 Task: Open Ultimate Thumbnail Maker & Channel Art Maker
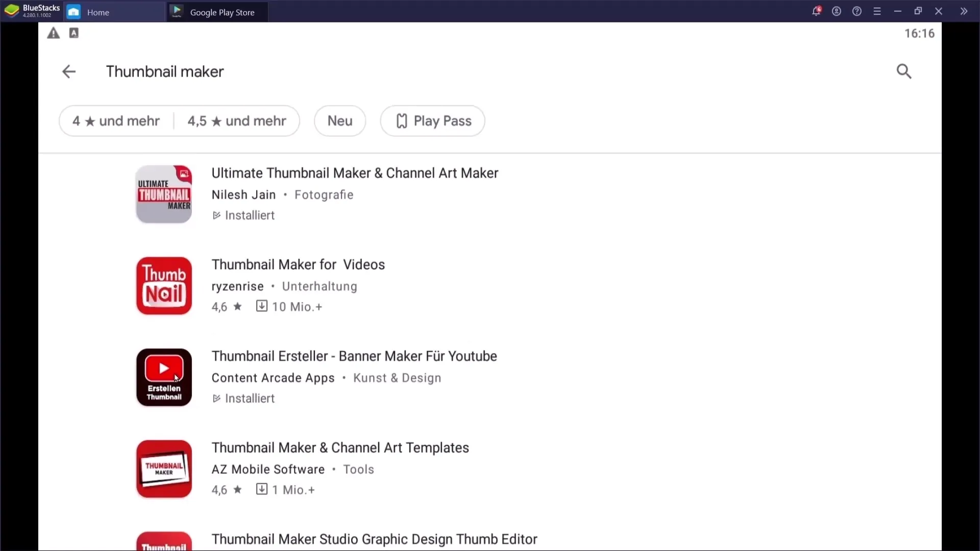355,173
